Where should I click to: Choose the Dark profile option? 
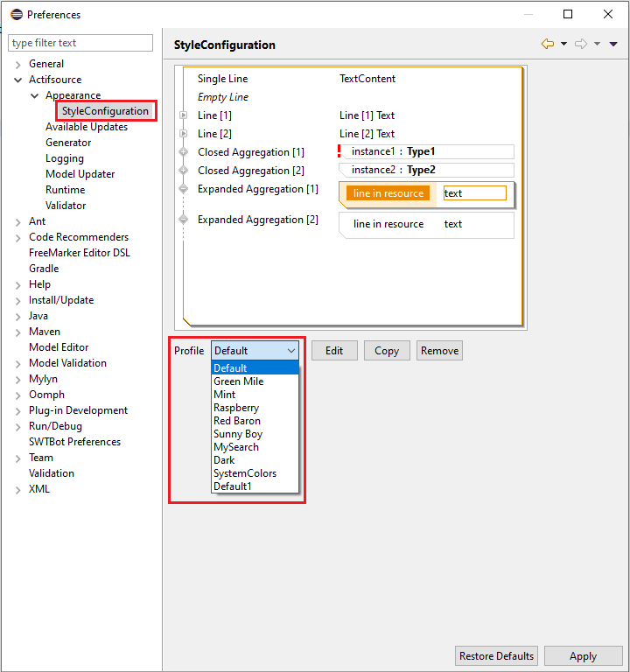224,460
